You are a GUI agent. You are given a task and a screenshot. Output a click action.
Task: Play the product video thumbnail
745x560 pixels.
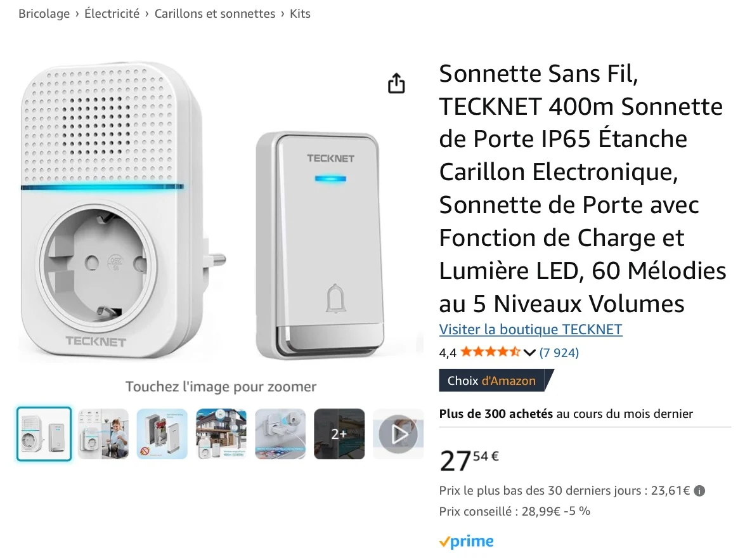[x=398, y=434]
